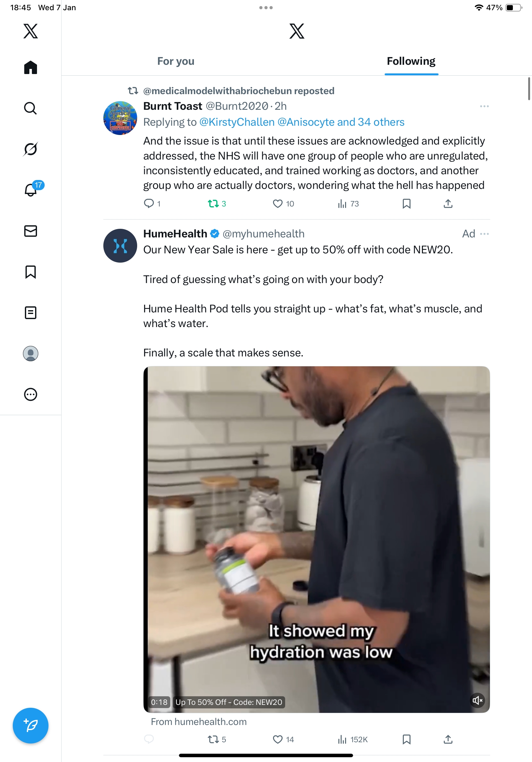Viewport: 532px width, 762px height.
Task: Click the feed scrollbar indicator
Action: [x=529, y=88]
